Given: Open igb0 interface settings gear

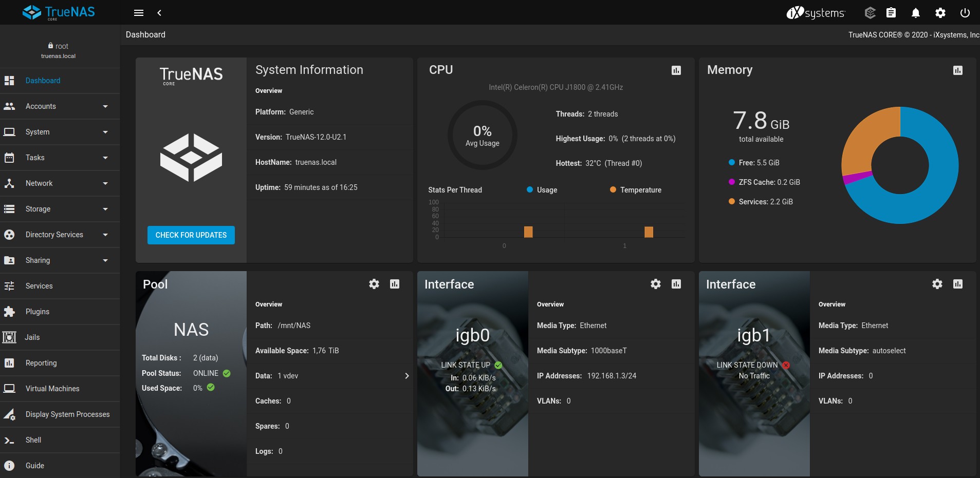Looking at the screenshot, I should click(656, 284).
